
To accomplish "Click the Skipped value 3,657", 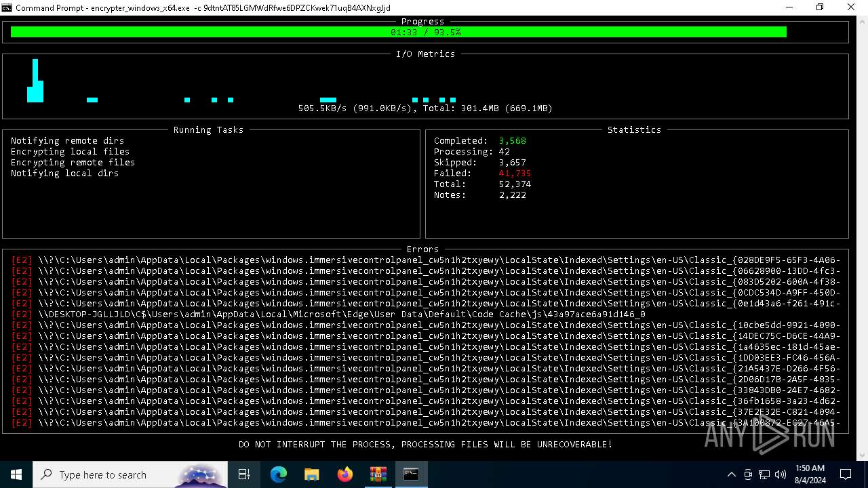I will [x=512, y=163].
